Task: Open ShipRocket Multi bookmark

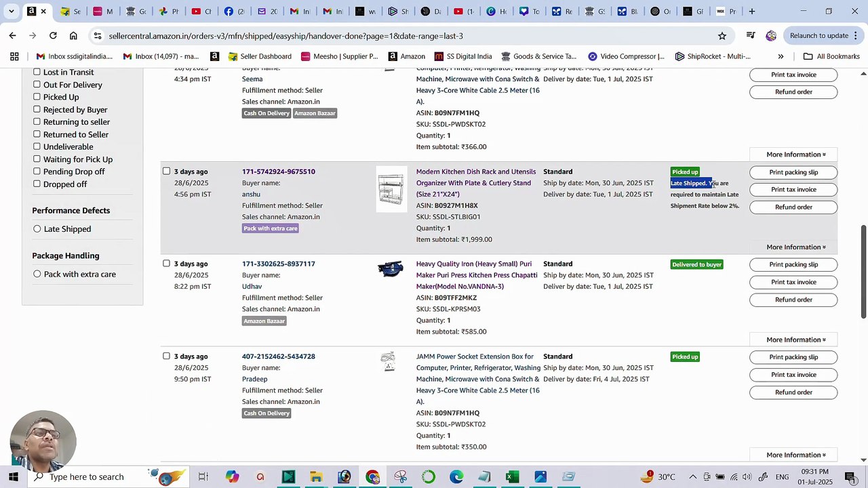Action: click(x=713, y=56)
